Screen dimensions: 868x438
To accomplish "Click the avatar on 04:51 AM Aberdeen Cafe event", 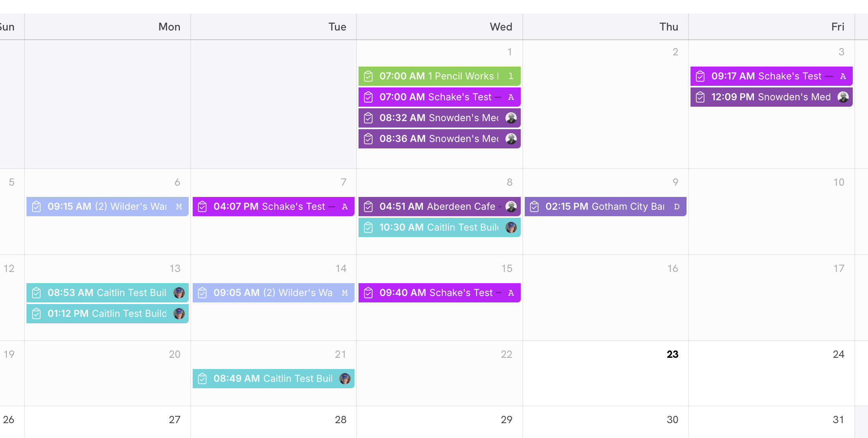I will coord(511,207).
